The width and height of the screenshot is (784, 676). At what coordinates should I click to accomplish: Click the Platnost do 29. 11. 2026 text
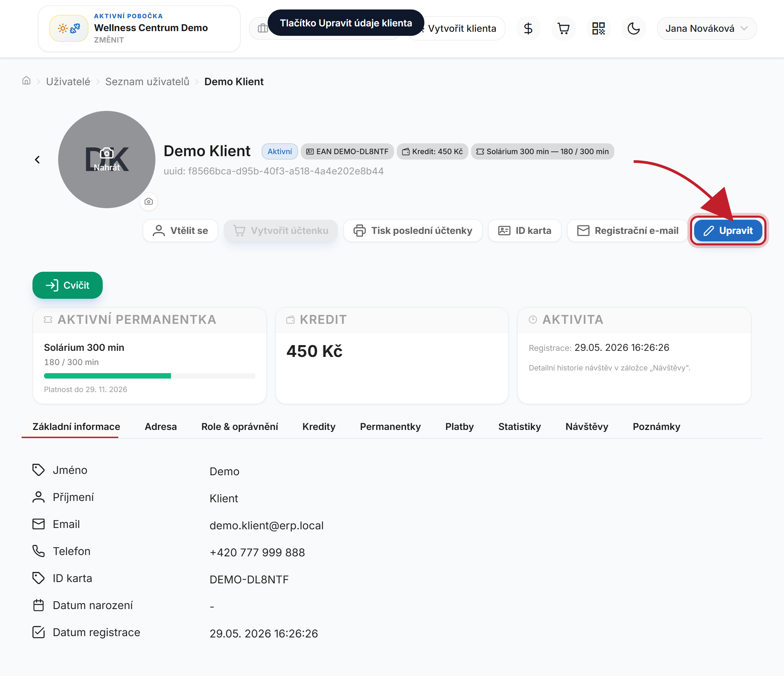click(x=85, y=389)
